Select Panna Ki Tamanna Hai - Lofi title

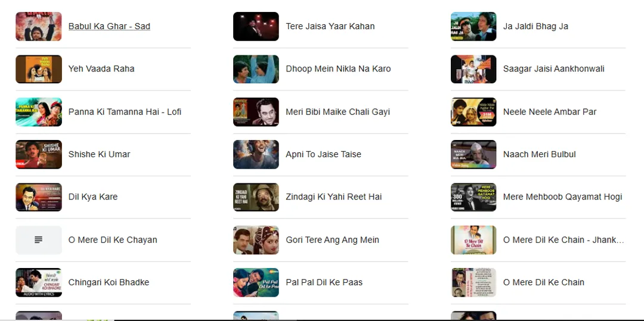125,111
